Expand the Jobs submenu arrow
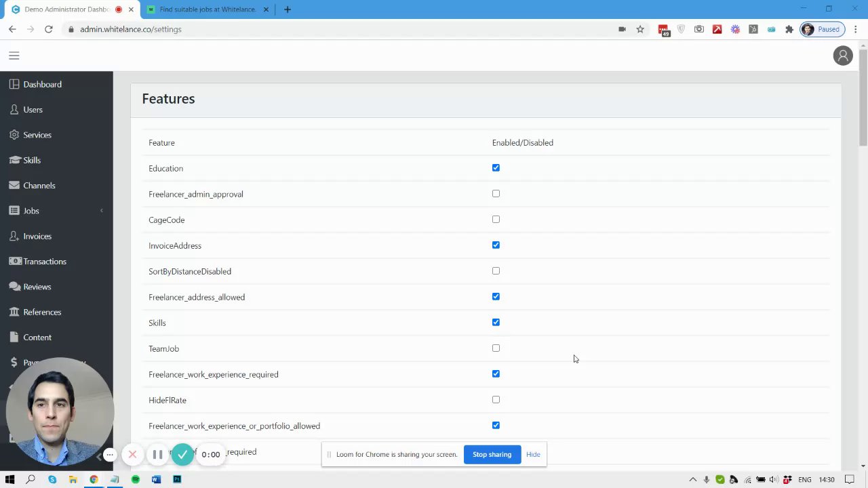 click(x=102, y=211)
